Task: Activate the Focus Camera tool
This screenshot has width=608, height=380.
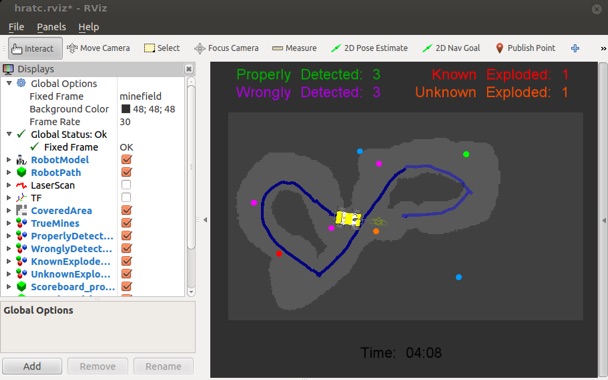Action: [x=226, y=48]
